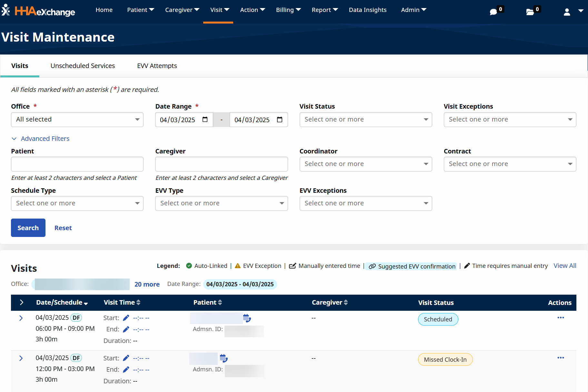The height and width of the screenshot is (392, 588).
Task: Open the actions menu on the Scheduled visit
Action: pyautogui.click(x=561, y=318)
